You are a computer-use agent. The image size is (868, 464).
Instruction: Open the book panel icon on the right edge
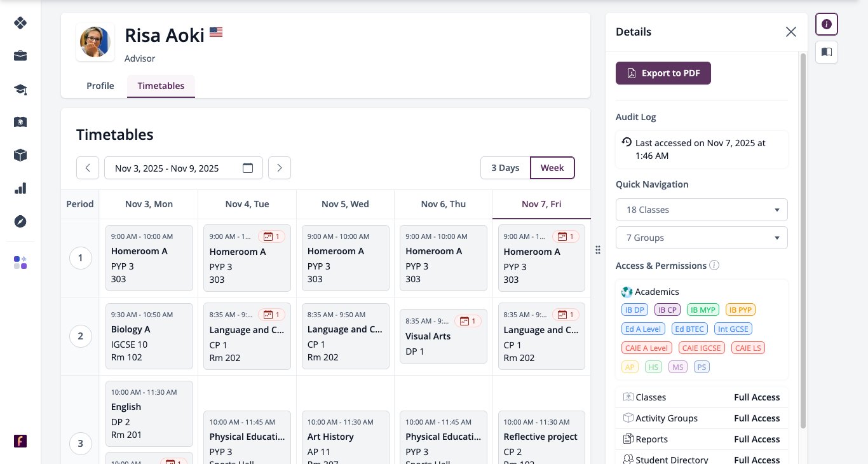coord(827,52)
